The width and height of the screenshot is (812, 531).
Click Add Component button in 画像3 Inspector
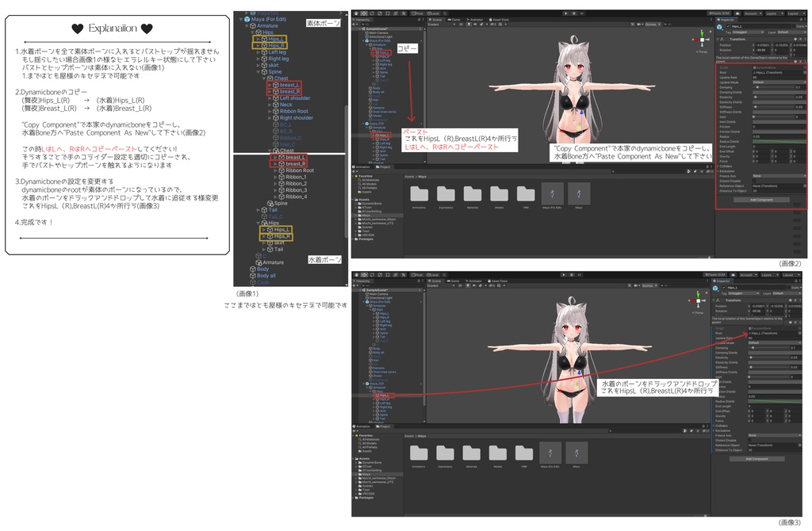point(756,459)
